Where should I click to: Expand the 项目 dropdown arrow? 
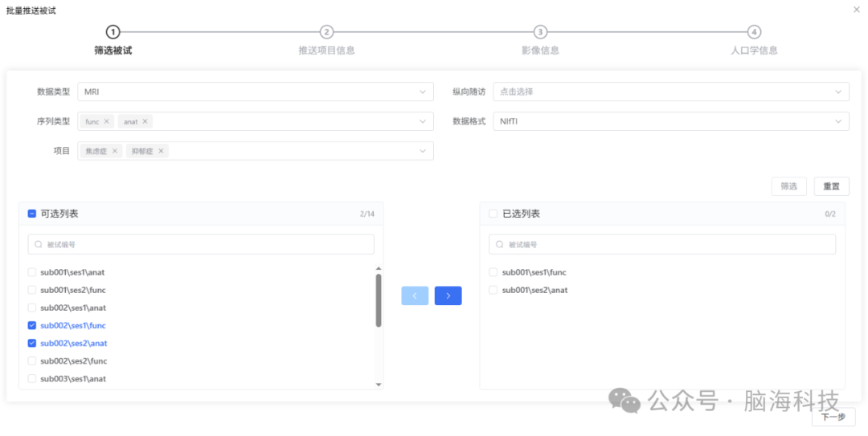pos(423,151)
